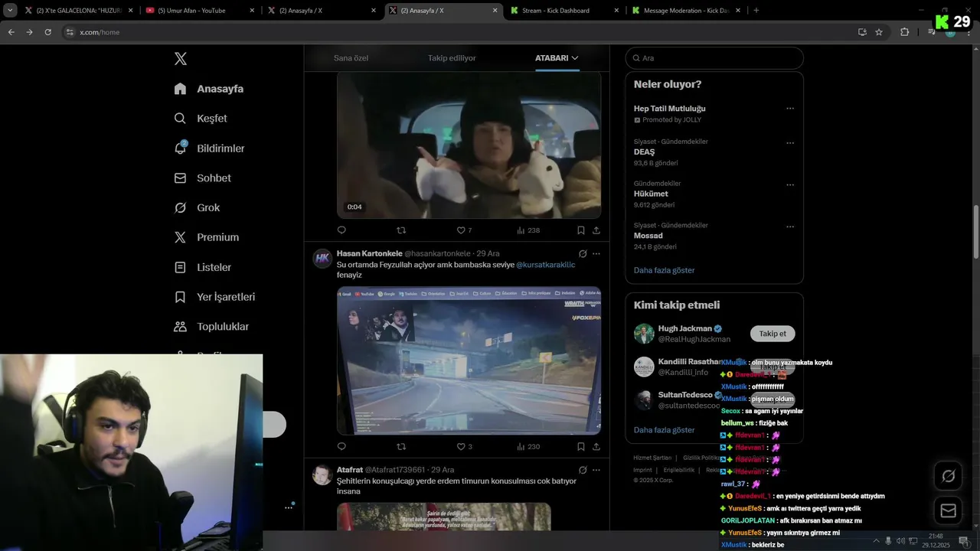Open more options on Hasan Kartonkele post
Viewport: 980px width, 551px height.
596,254
